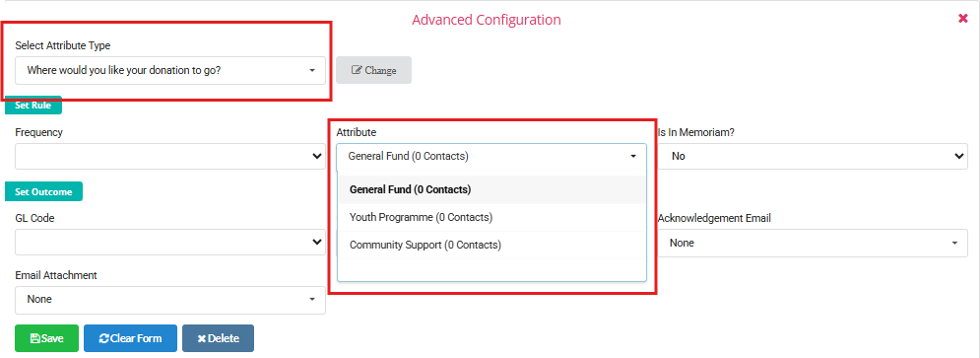Open the Email Attachment dropdown
The height and width of the screenshot is (358, 980).
(170, 300)
